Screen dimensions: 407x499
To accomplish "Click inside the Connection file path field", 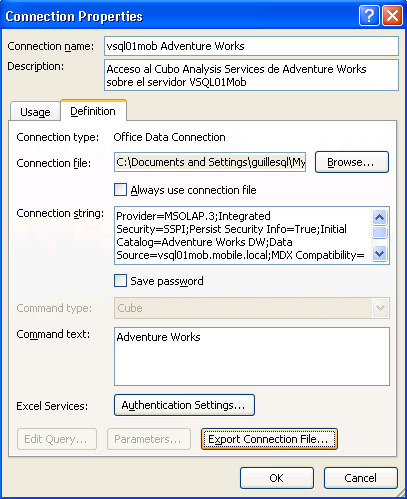I will [210, 162].
